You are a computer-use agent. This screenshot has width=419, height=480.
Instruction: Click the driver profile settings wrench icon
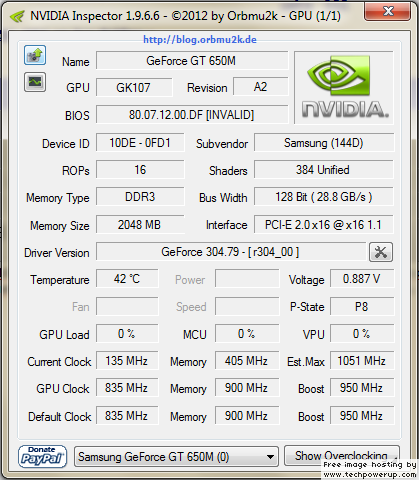[x=381, y=252]
